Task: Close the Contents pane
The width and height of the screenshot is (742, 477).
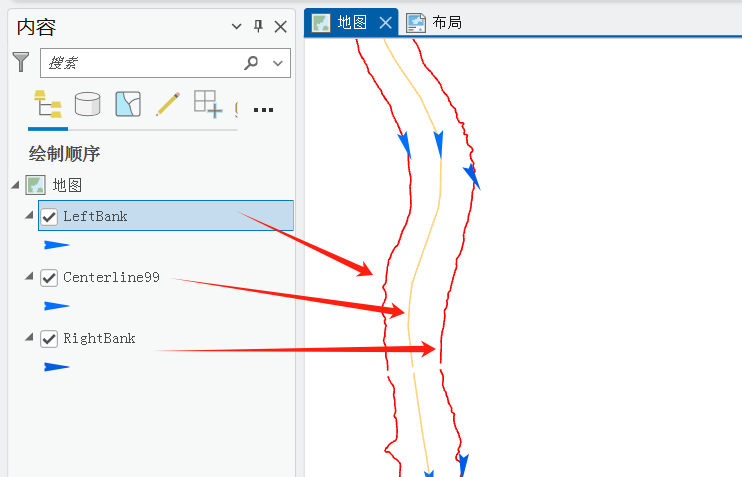Action: (x=281, y=27)
